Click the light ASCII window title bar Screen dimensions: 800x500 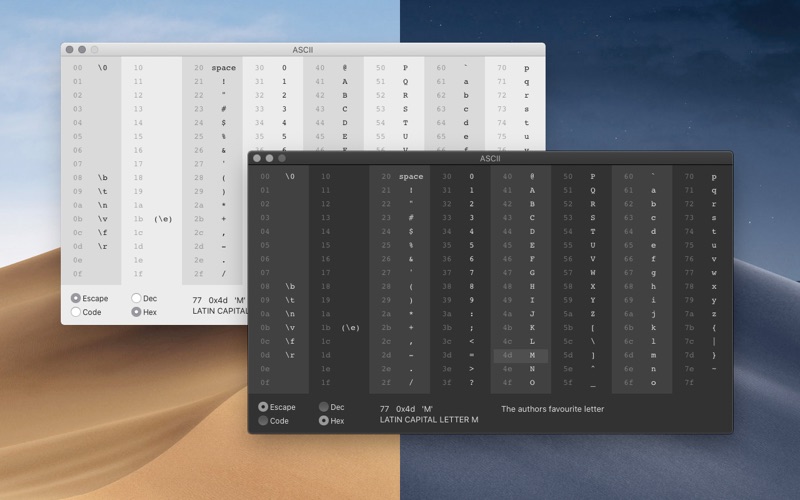coord(303,49)
